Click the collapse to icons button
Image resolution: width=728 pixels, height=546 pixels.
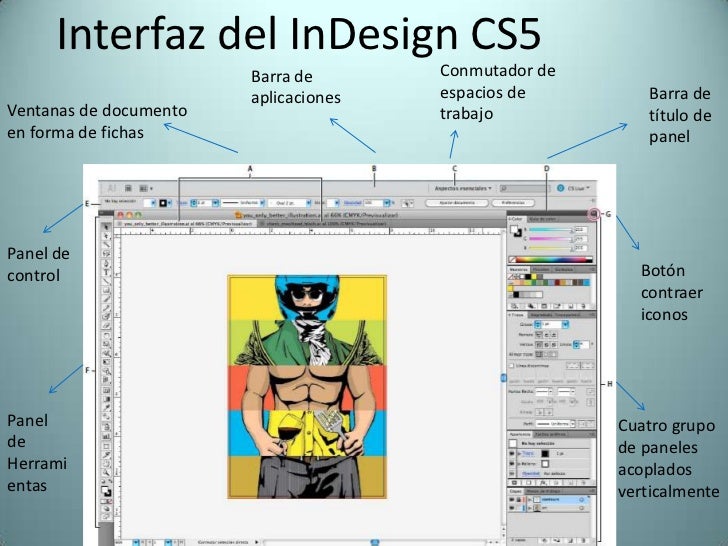(x=593, y=214)
